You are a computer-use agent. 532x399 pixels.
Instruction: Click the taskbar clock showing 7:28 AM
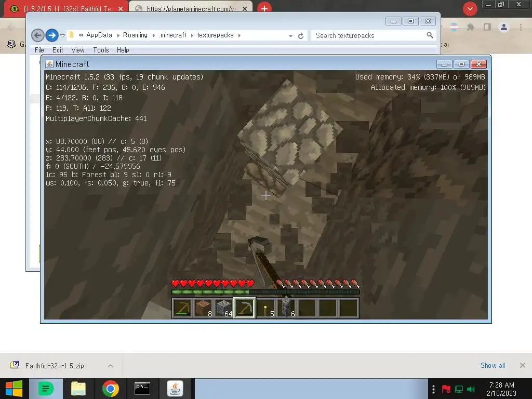[501, 389]
